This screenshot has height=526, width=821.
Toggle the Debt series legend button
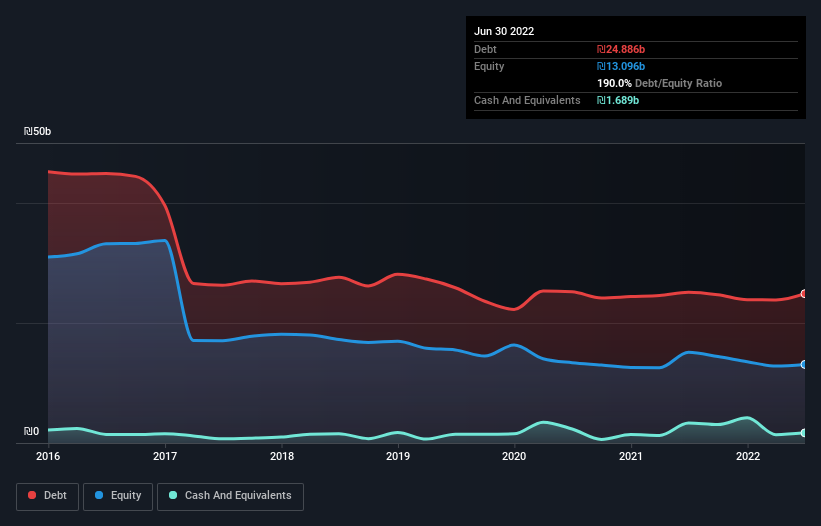point(48,496)
